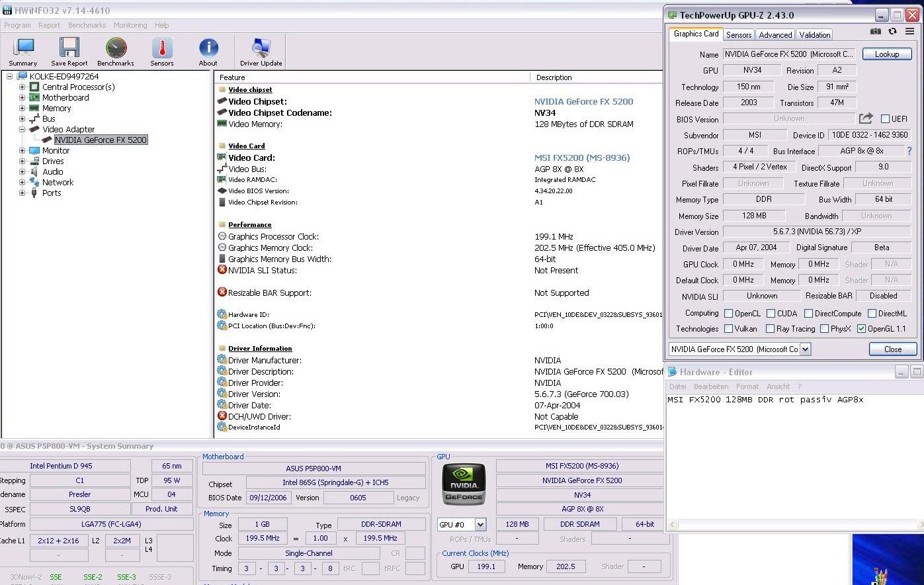924x585 pixels.
Task: Click the Bus Interface question mark icon
Action: click(x=909, y=151)
